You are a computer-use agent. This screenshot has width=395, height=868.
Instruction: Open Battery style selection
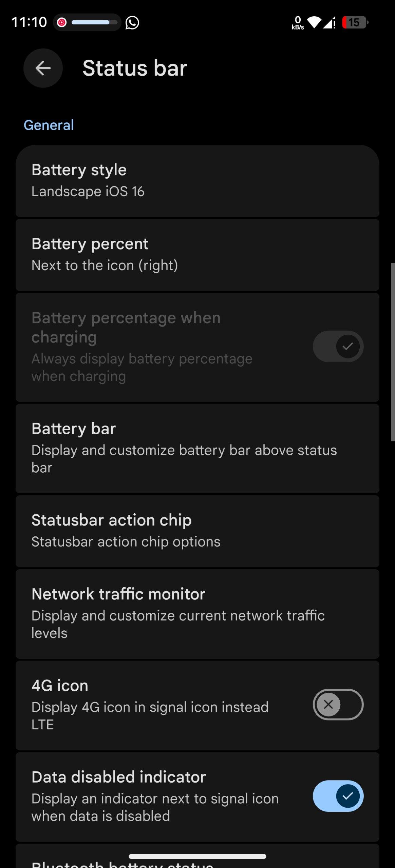[x=197, y=181]
